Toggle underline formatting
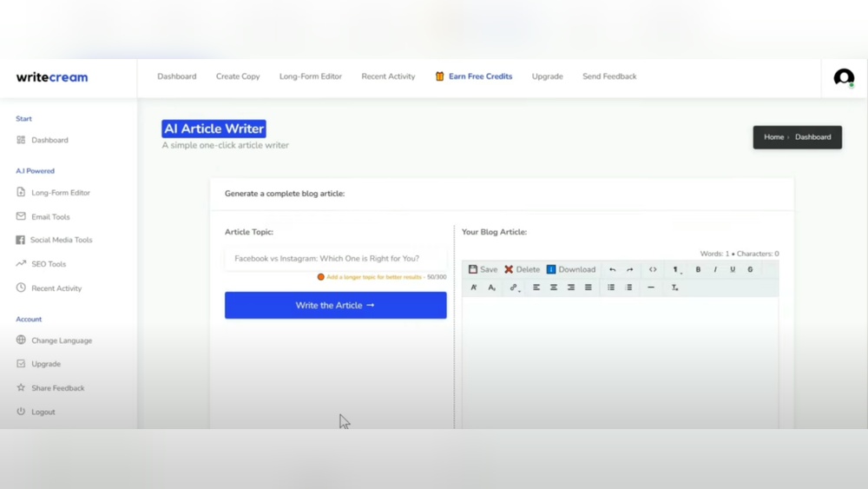The width and height of the screenshot is (868, 489). tap(733, 270)
